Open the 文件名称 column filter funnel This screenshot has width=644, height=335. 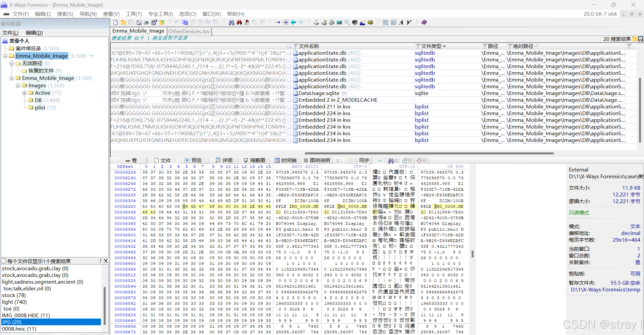(296, 46)
